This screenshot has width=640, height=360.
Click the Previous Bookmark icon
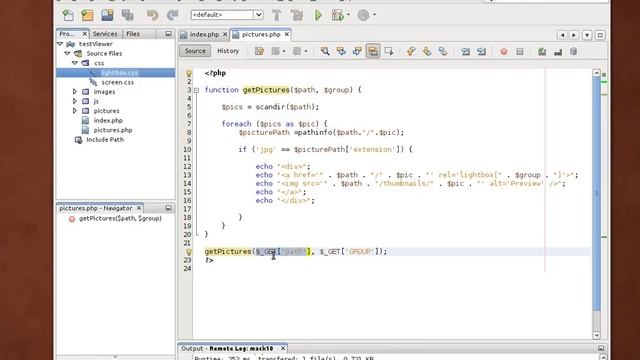411,51
